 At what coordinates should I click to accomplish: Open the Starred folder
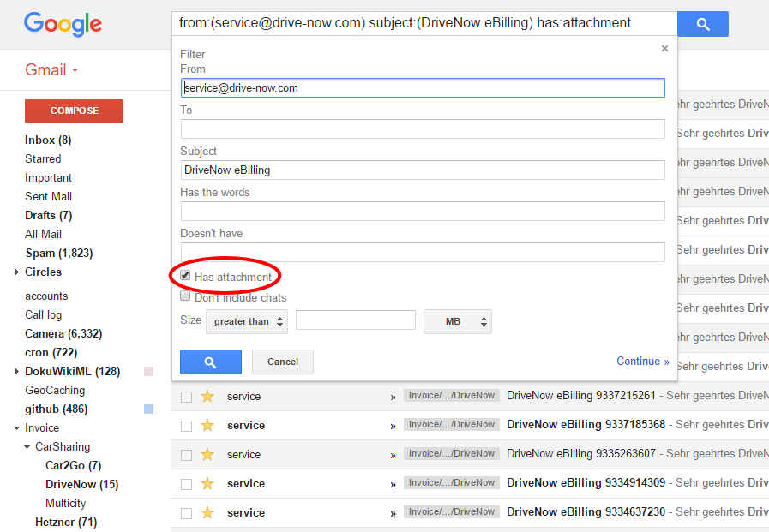(43, 158)
